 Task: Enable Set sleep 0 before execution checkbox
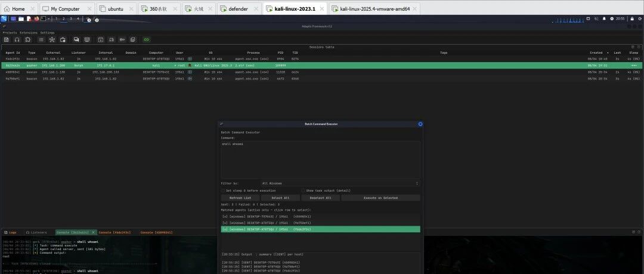point(223,191)
